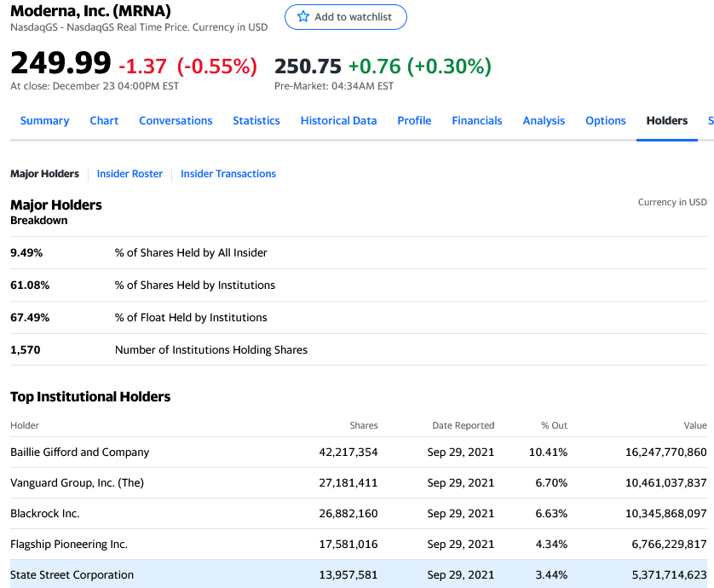The height and width of the screenshot is (588, 714).
Task: Click the -1.37 (-0.55%) price change
Action: point(187,66)
